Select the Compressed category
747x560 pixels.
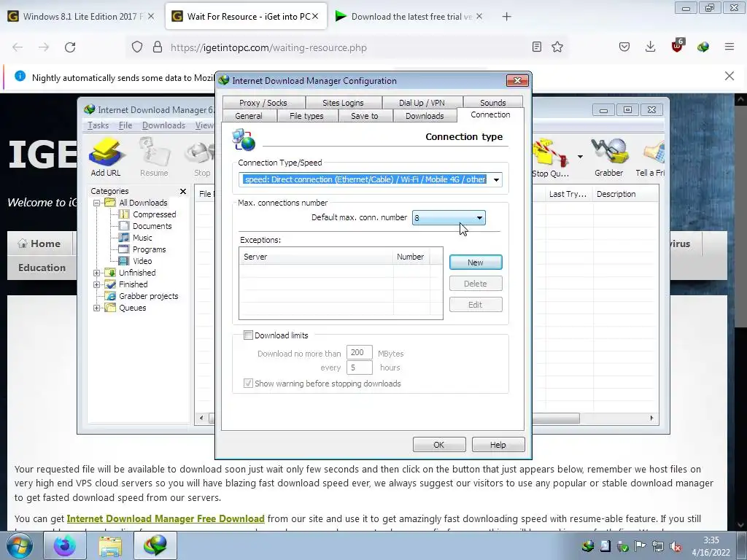[155, 214]
